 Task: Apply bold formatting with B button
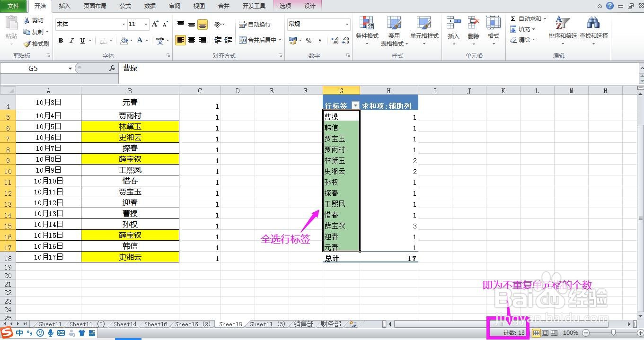pos(61,41)
